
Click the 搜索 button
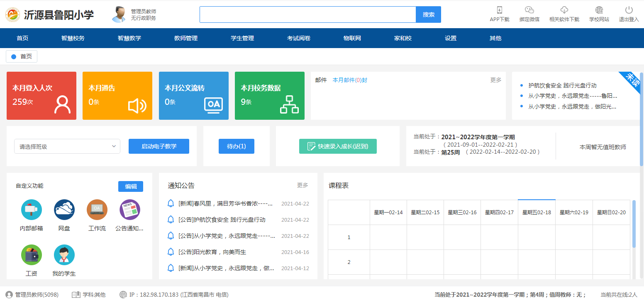(429, 15)
